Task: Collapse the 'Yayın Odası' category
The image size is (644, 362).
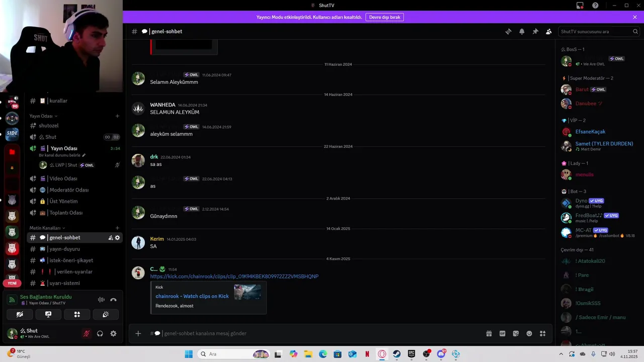Action: click(43, 116)
